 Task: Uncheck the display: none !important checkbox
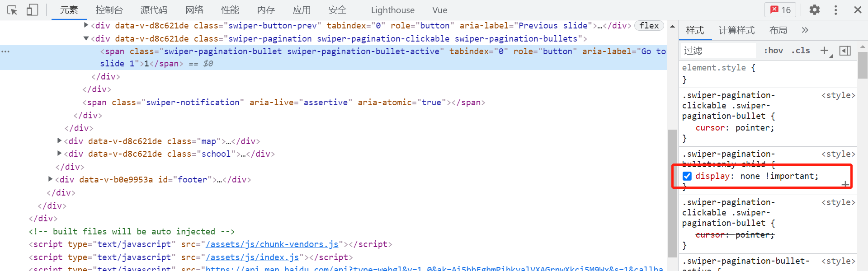click(x=687, y=176)
